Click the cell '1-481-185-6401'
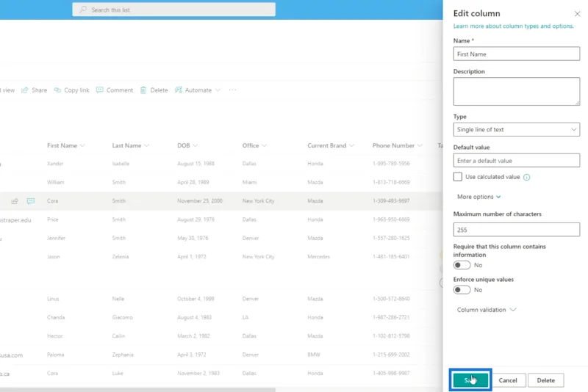The height and width of the screenshot is (392, 588). [x=391, y=257]
